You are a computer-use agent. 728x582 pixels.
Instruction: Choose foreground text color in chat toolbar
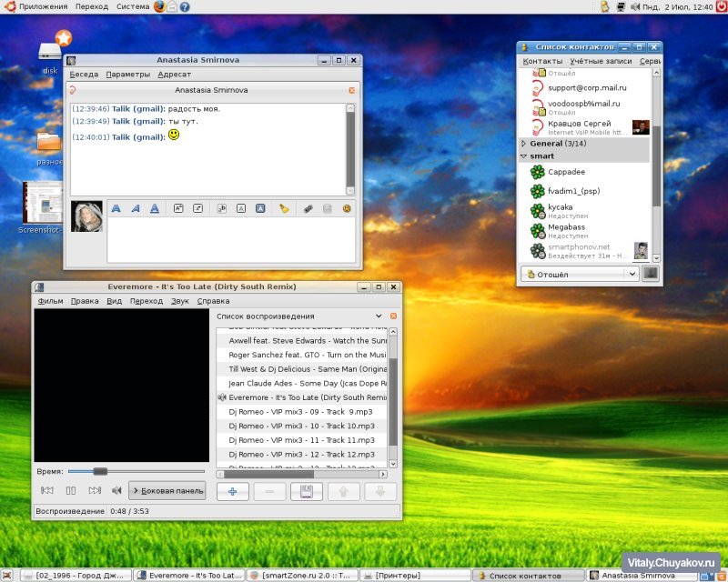[241, 209]
